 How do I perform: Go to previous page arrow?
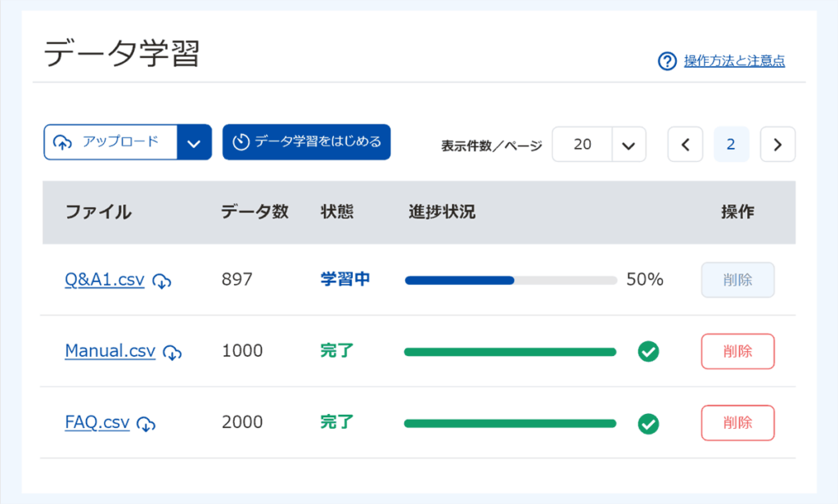tap(685, 144)
